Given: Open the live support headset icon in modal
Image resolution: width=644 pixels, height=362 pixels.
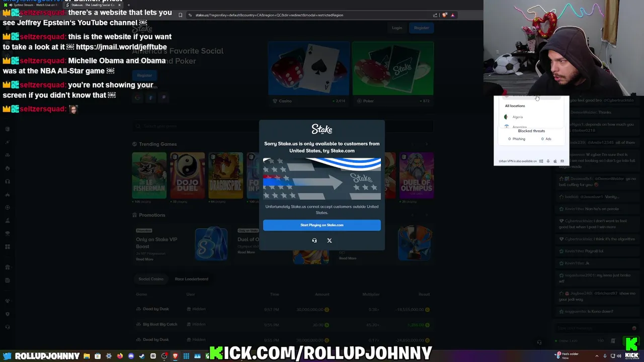Looking at the screenshot, I should point(314,240).
